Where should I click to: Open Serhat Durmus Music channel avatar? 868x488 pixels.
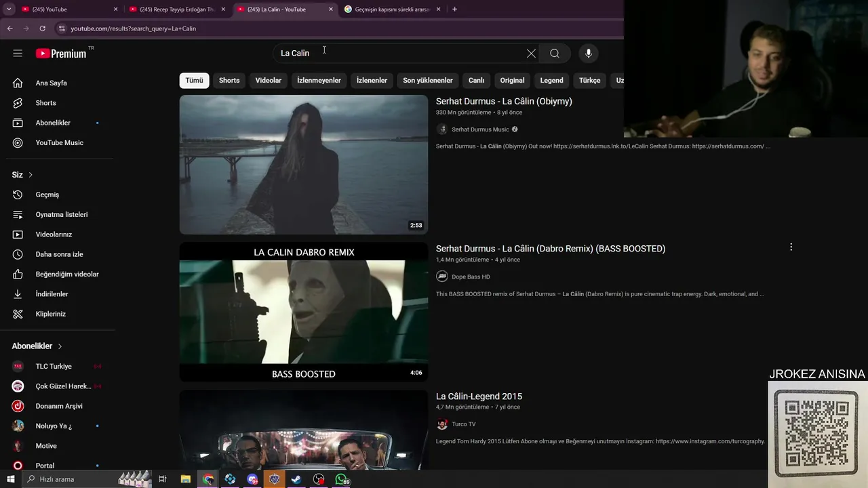click(442, 129)
